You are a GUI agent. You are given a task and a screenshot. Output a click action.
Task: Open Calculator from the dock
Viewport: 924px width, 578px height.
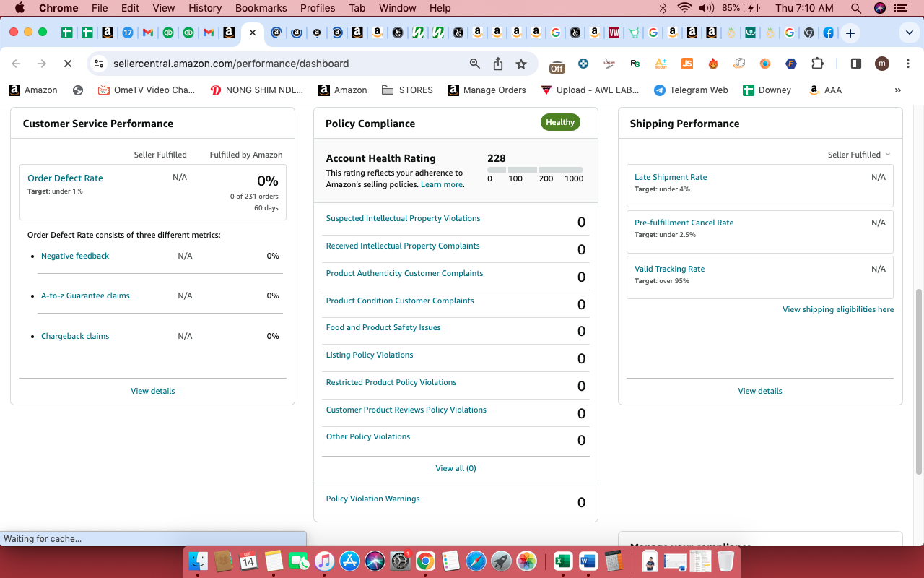[614, 561]
